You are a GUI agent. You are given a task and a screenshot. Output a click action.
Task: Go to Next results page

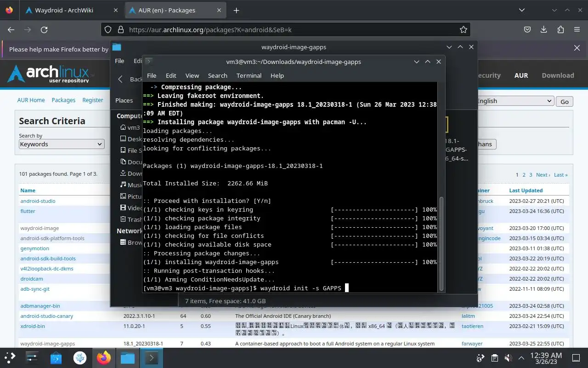[543, 175]
